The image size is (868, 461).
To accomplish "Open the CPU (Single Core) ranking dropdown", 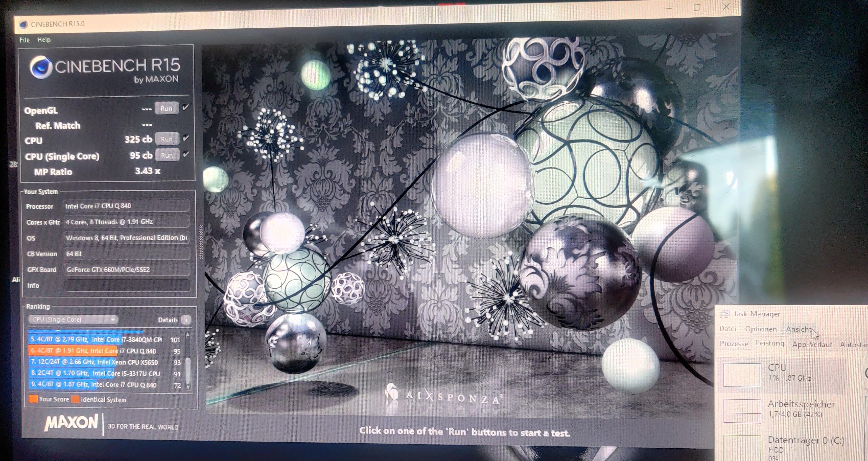I will tap(73, 319).
